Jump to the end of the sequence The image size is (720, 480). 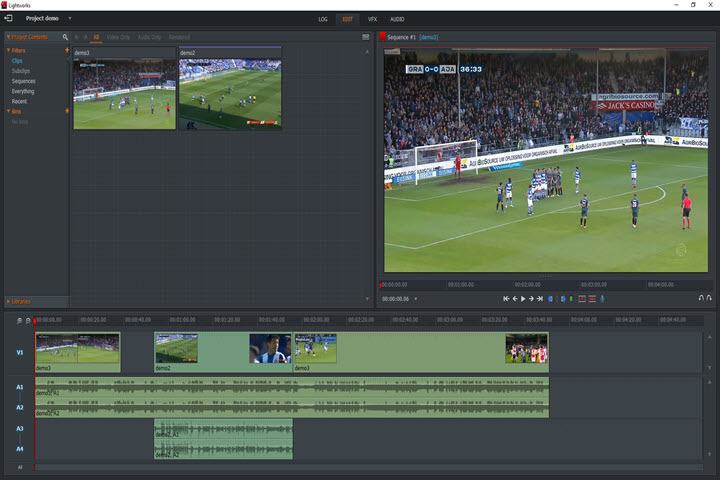point(539,299)
